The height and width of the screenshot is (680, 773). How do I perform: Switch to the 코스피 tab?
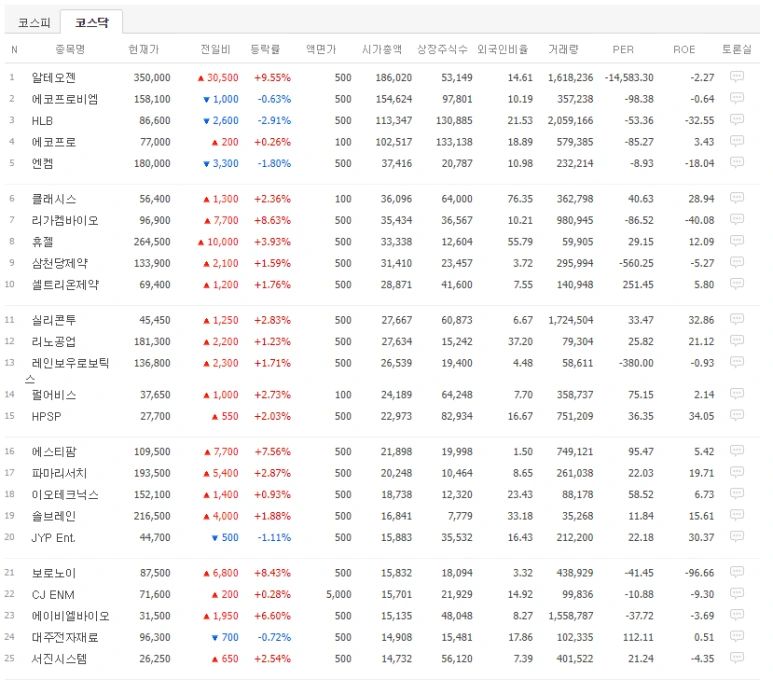click(34, 22)
